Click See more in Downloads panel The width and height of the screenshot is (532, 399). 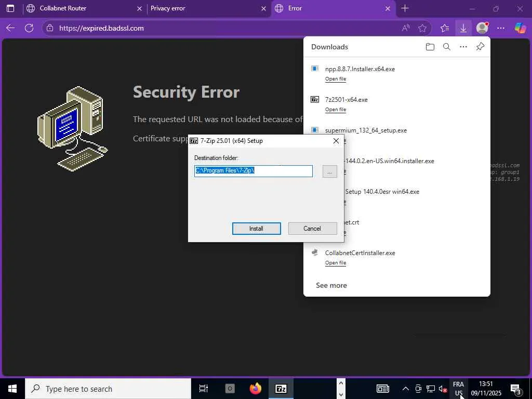(331, 285)
